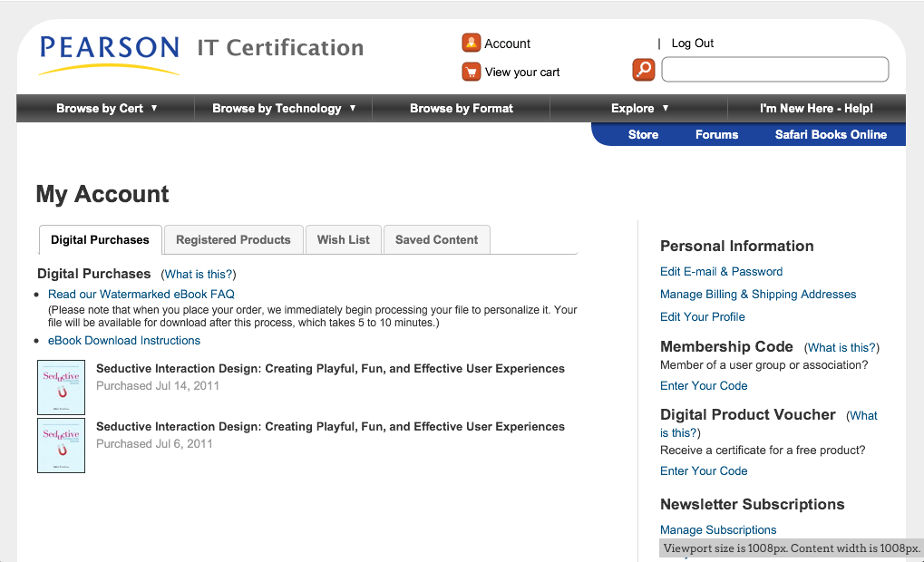Click 'Receive a certificate for a free product?' text
The image size is (924, 562).
(x=763, y=451)
